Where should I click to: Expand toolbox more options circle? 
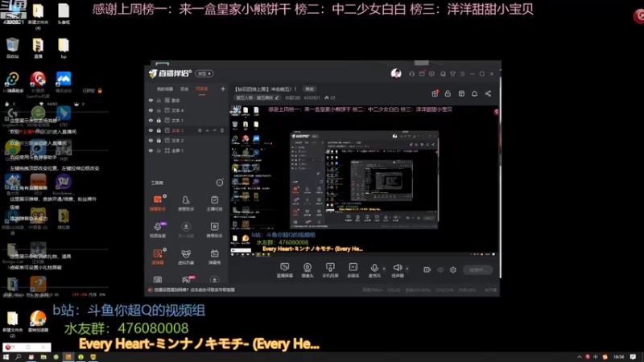(220, 183)
